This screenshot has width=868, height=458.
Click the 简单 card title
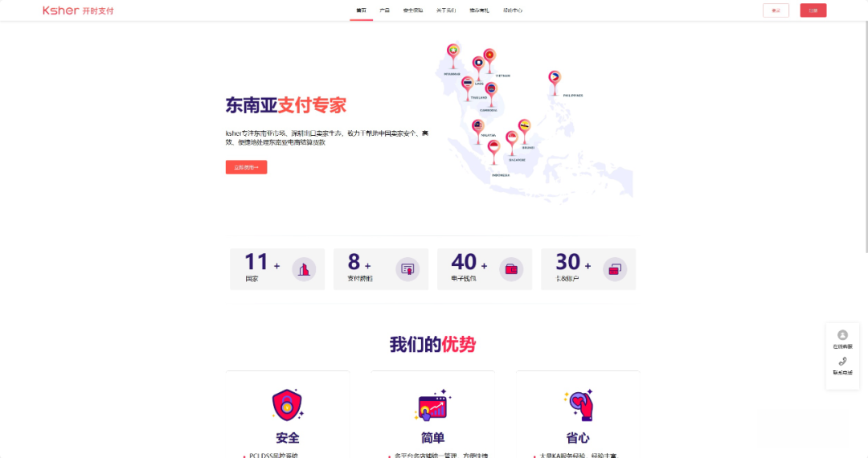click(433, 438)
